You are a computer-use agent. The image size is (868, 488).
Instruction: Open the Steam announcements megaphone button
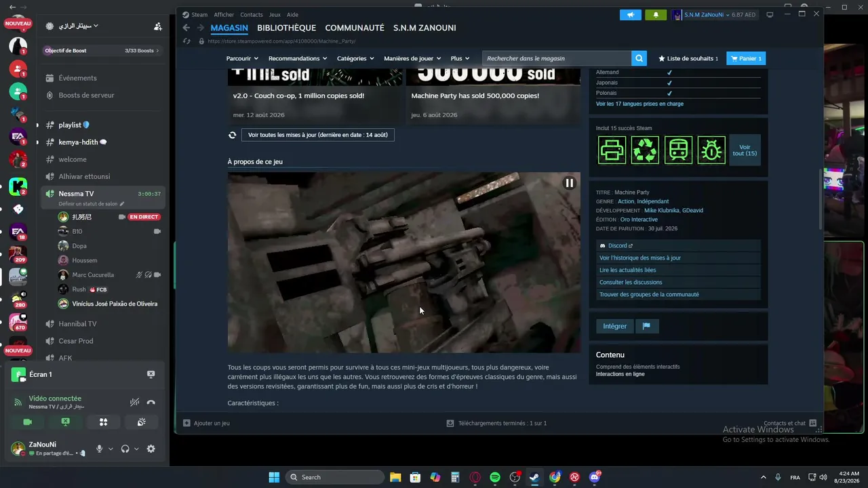tap(631, 14)
